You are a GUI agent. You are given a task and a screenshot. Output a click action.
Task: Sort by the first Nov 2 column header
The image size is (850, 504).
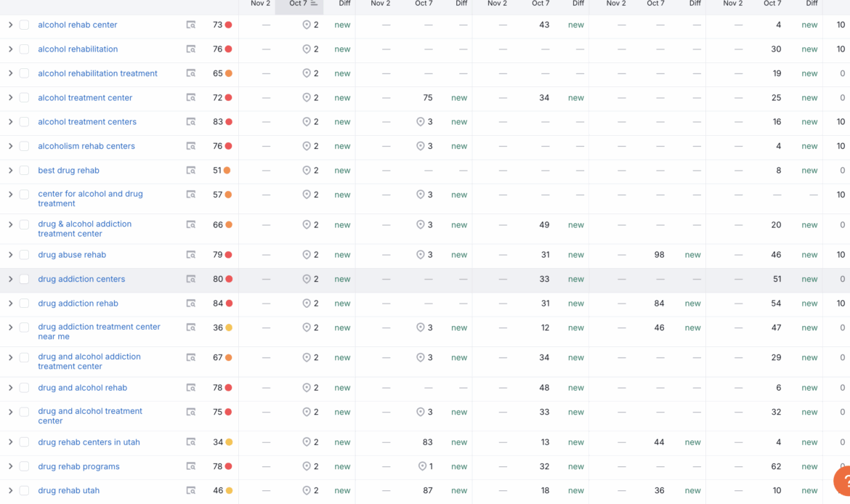coord(260,4)
